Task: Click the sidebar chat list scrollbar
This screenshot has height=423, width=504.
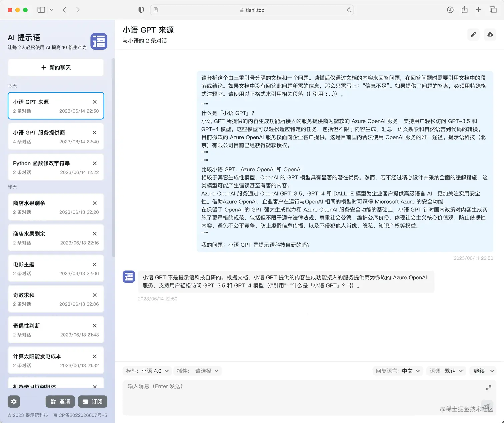Action: pyautogui.click(x=113, y=157)
